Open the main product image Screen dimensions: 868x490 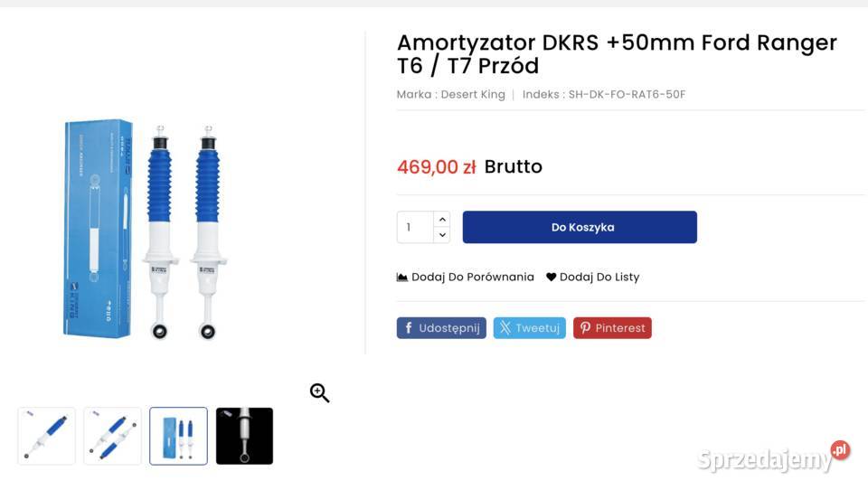[x=146, y=229]
